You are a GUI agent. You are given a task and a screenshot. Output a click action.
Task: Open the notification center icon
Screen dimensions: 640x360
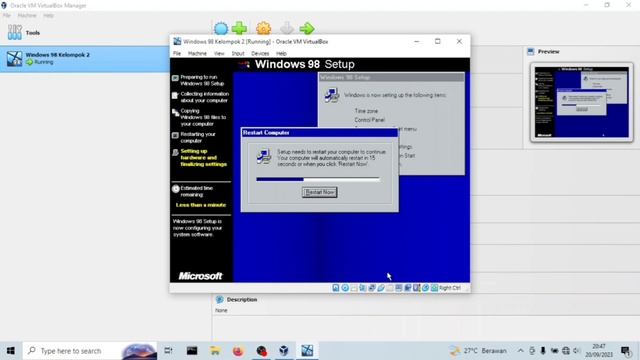tap(625, 351)
